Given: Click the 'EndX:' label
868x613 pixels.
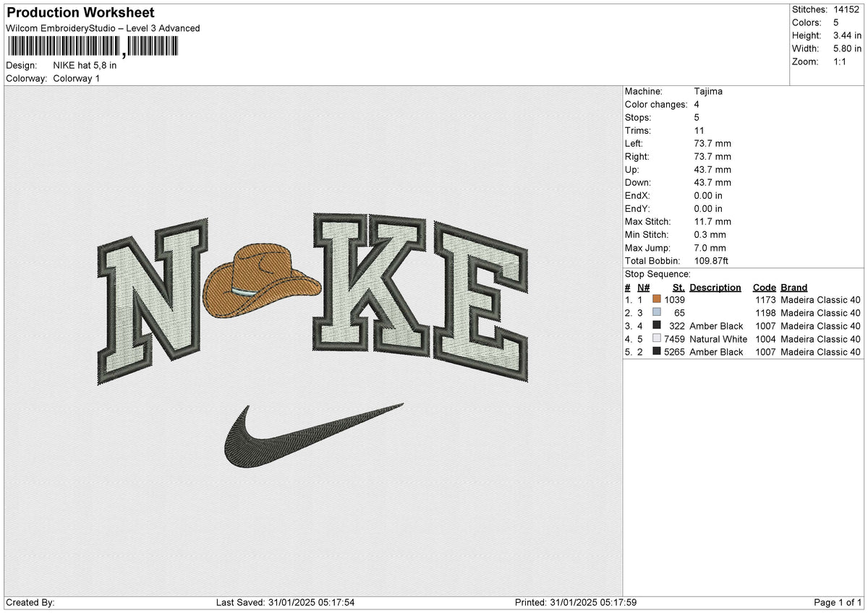Looking at the screenshot, I should pyautogui.click(x=638, y=195).
